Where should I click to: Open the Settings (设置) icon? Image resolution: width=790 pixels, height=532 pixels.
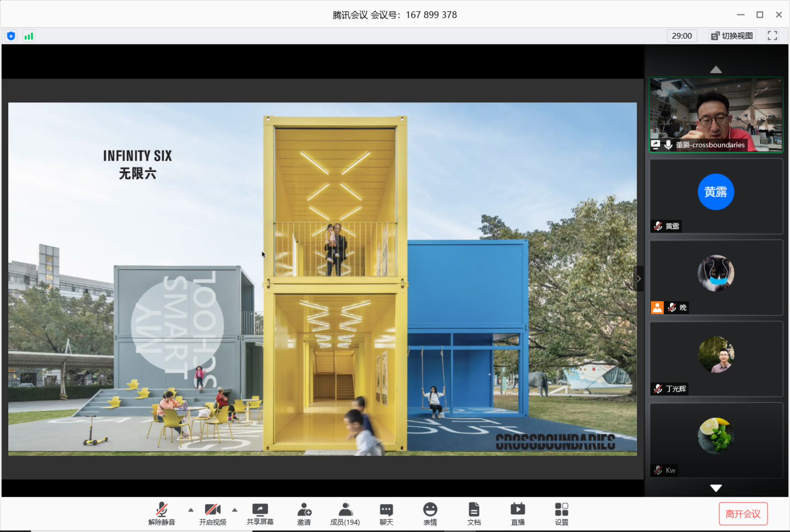[562, 514]
